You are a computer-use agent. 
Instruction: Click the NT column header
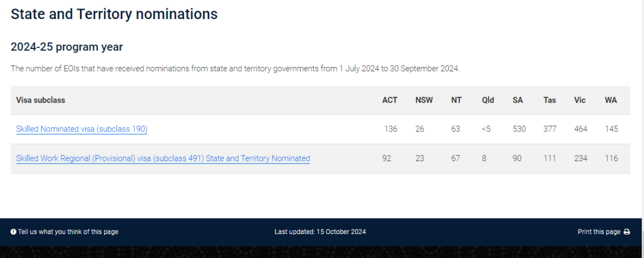pyautogui.click(x=456, y=100)
